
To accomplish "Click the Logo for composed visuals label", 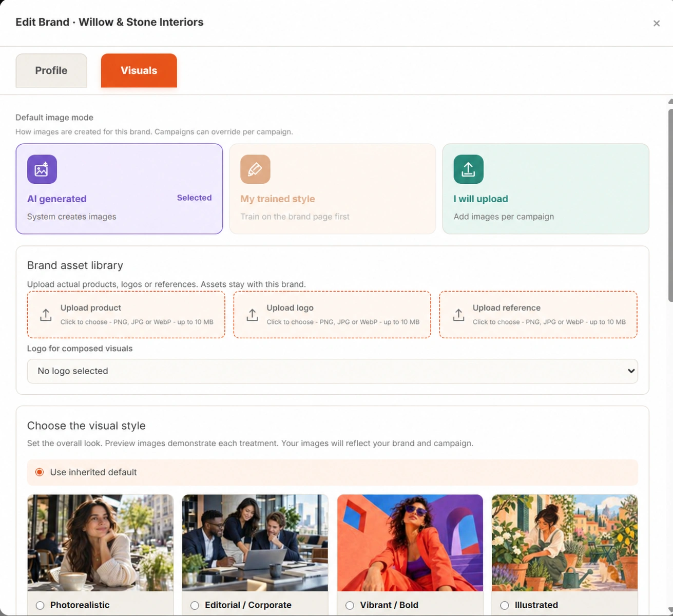I will click(x=80, y=349).
